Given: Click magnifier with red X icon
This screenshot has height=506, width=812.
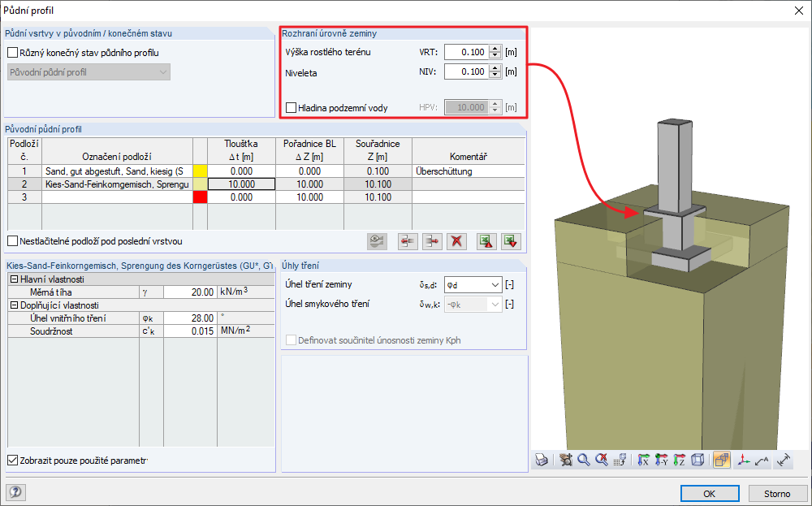Looking at the screenshot, I should pyautogui.click(x=601, y=460).
